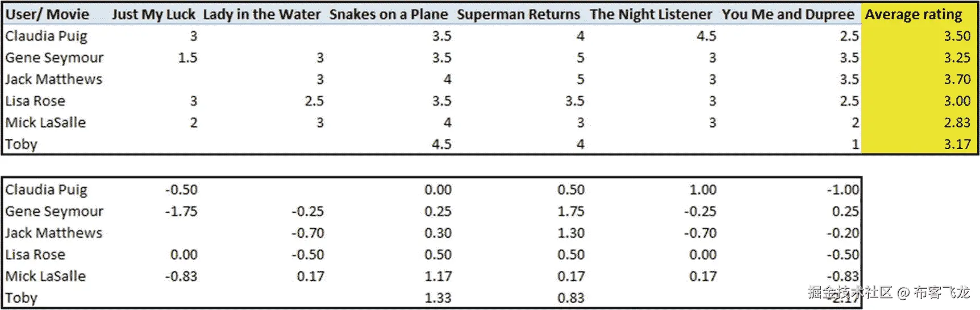This screenshot has width=980, height=310.
Task: Select Toby row label in the top table
Action: (x=21, y=144)
